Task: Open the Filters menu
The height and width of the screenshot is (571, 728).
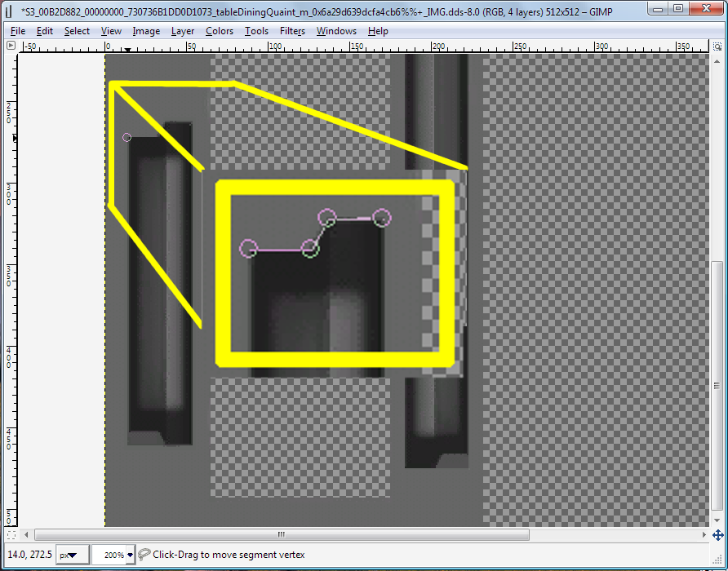Action: click(292, 31)
